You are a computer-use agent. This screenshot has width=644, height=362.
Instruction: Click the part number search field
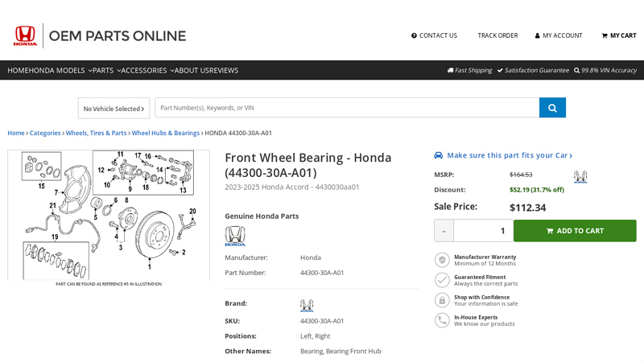(x=346, y=108)
